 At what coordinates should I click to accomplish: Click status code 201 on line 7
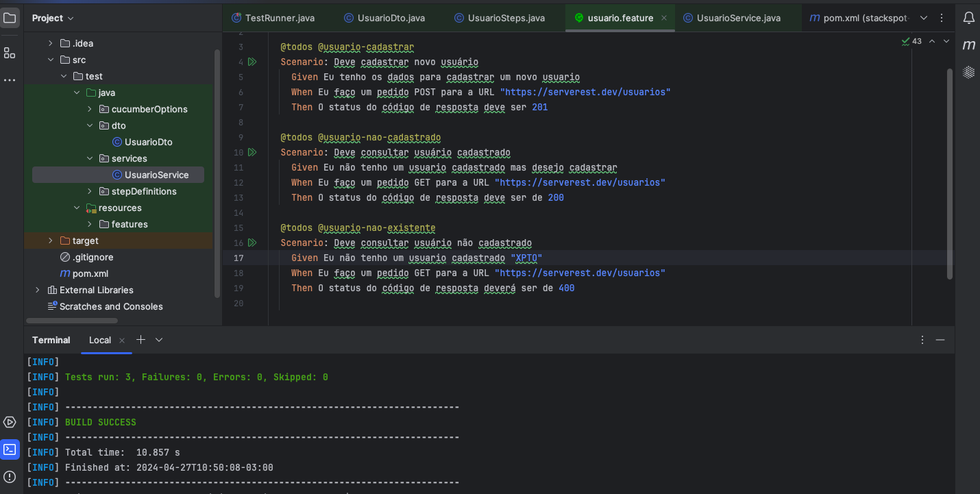pos(540,107)
